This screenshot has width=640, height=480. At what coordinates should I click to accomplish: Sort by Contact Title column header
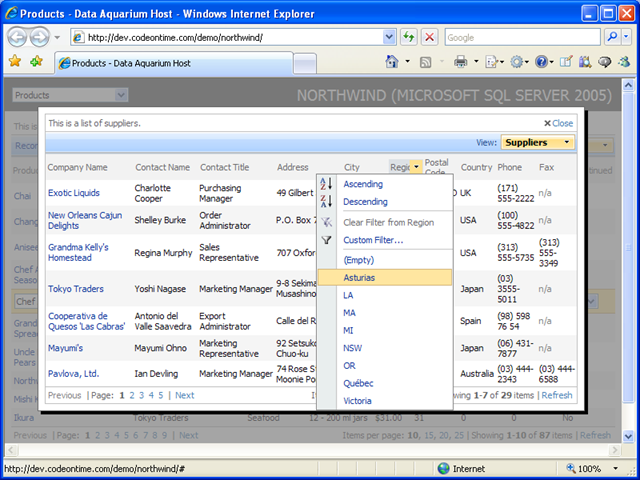tap(224, 167)
